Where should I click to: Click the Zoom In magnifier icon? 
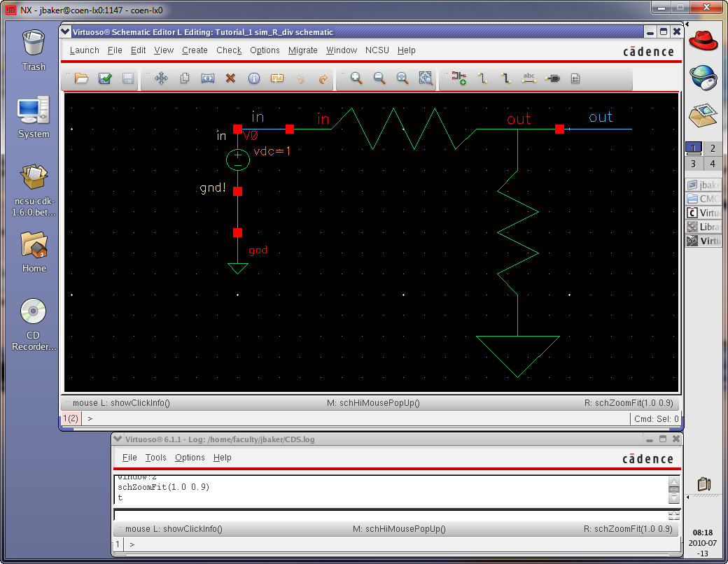click(356, 78)
